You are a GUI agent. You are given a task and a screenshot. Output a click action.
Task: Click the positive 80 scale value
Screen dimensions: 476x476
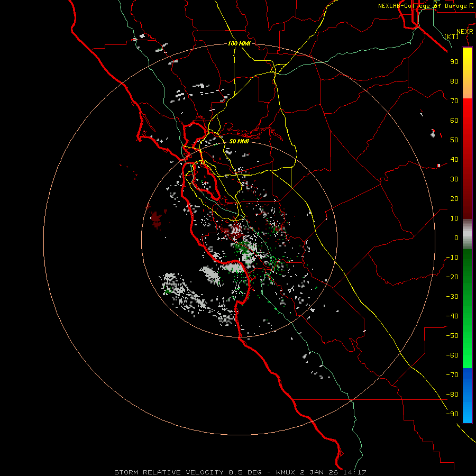tap(454, 81)
